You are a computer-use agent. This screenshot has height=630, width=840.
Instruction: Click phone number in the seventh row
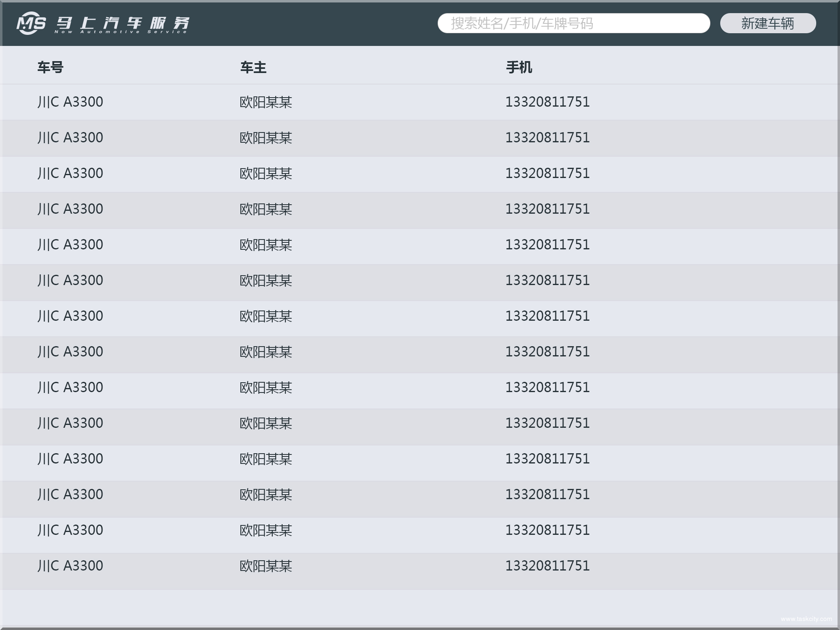tap(548, 316)
